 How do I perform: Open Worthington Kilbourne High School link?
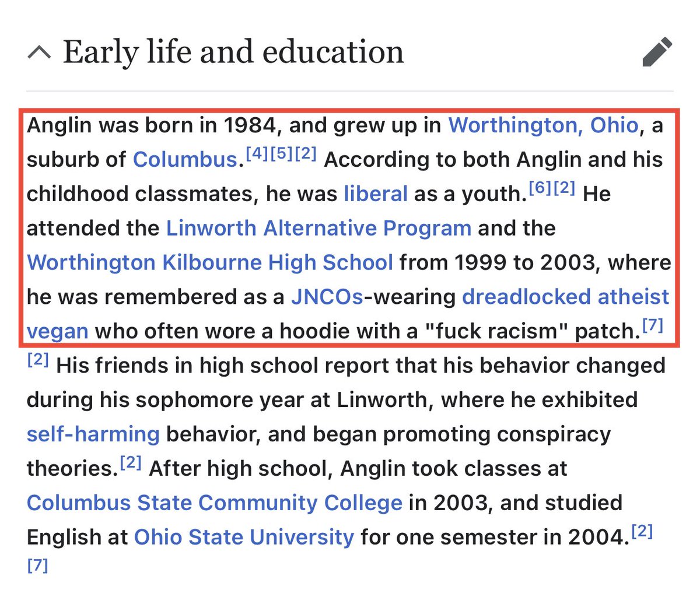pyautogui.click(x=210, y=262)
